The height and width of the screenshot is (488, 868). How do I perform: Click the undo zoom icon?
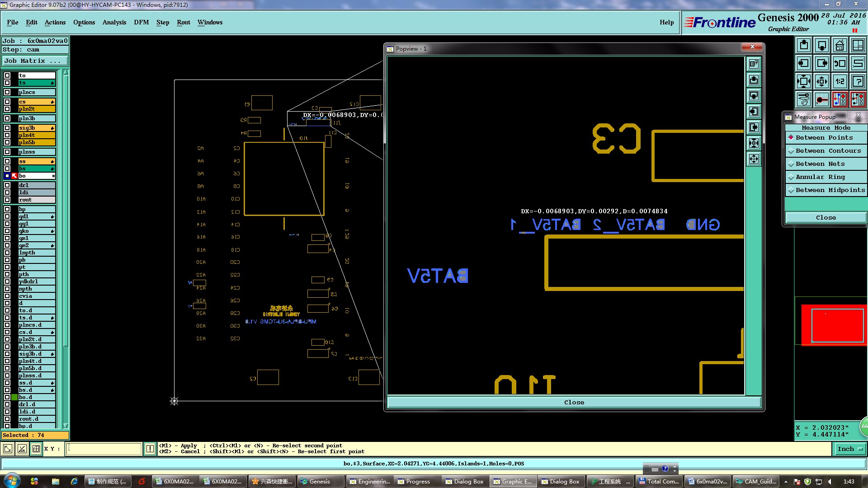[x=840, y=63]
